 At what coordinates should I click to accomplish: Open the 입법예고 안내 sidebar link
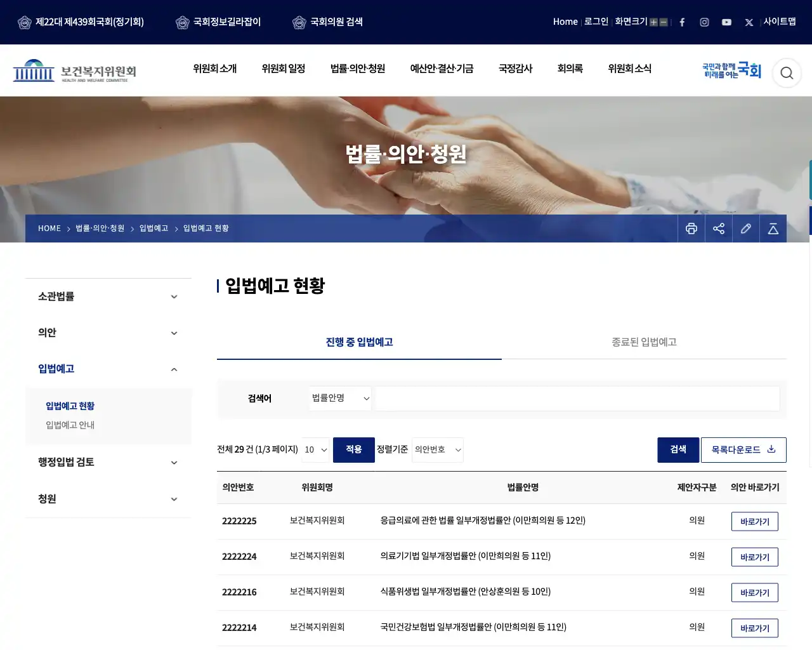[x=70, y=425]
